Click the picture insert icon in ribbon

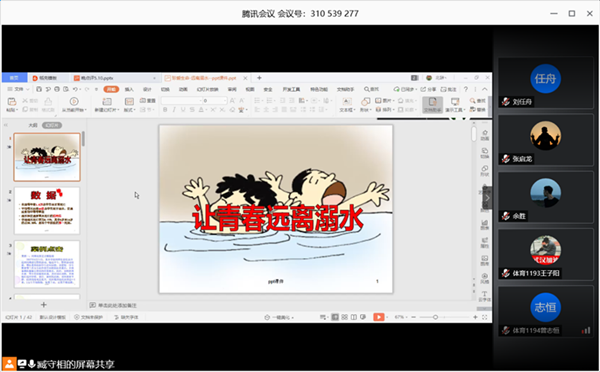tap(378, 101)
